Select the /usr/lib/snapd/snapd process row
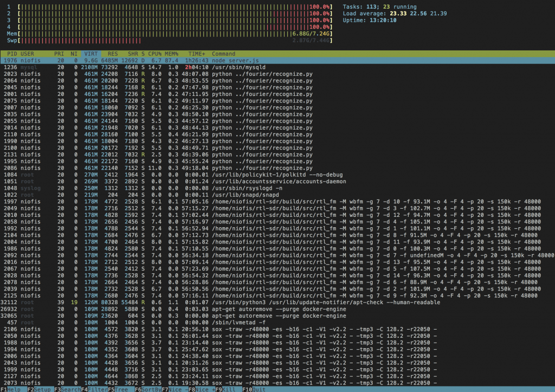 pyautogui.click(x=277, y=195)
